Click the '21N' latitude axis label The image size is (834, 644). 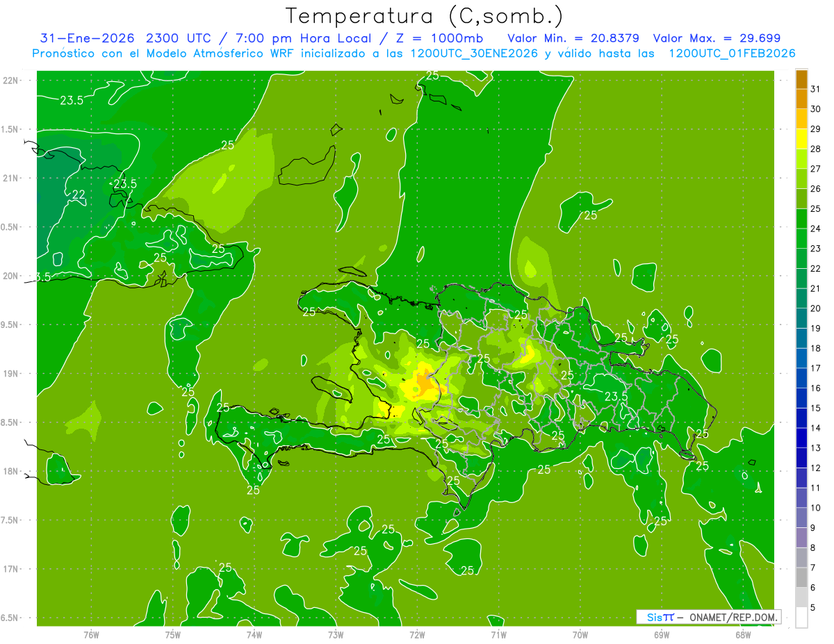pos(10,178)
